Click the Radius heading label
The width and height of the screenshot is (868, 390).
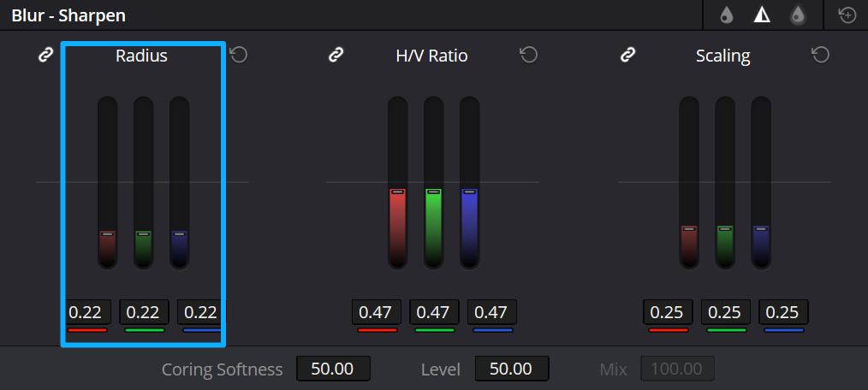[x=142, y=56]
